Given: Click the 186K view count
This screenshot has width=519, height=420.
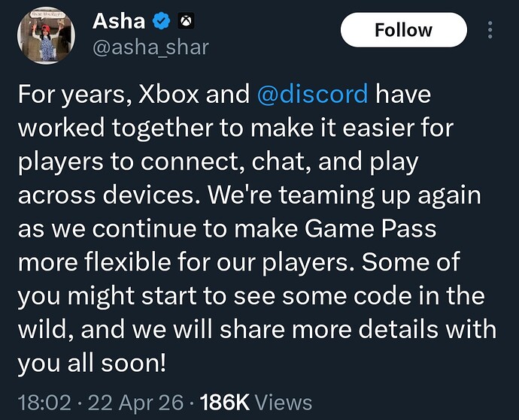Looking at the screenshot, I should tap(224, 403).
